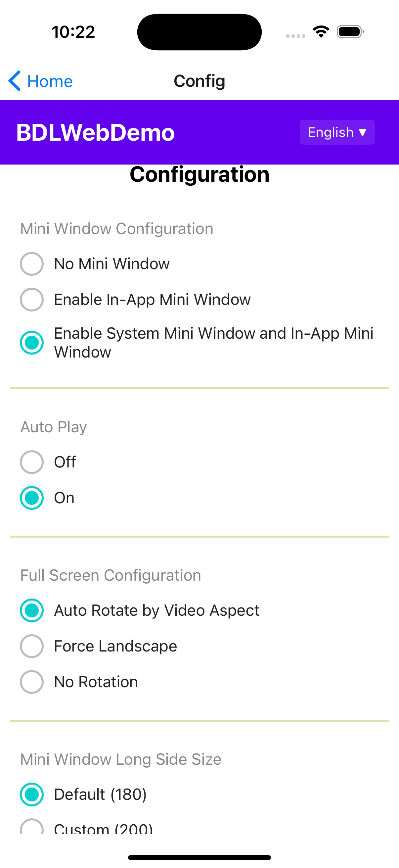399x868 pixels.
Task: Tap the BDLWebDemo header title
Action: pyautogui.click(x=96, y=132)
